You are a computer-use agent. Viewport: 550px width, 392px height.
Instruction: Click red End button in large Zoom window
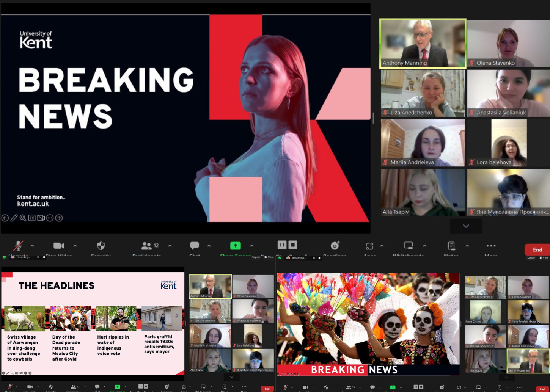(x=537, y=249)
